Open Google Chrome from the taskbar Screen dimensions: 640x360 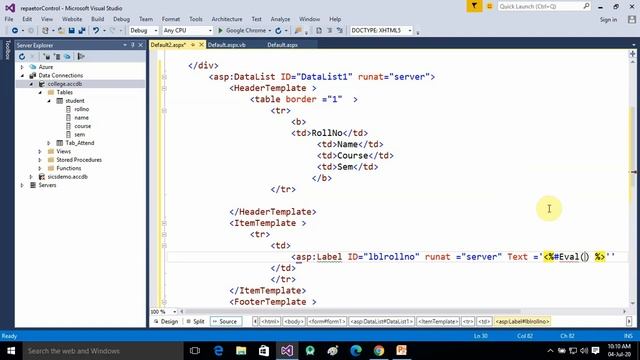coord(379,351)
